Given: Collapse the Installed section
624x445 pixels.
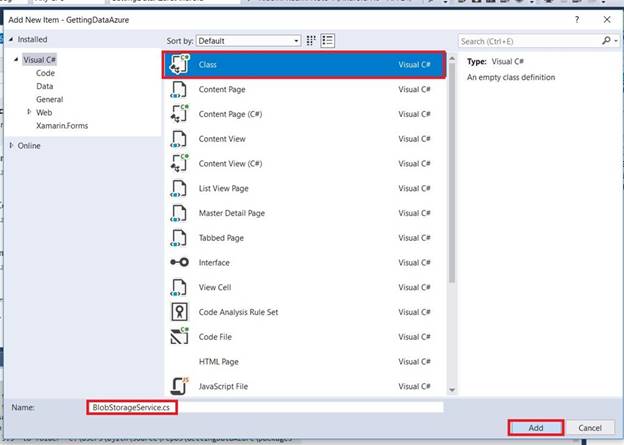Looking at the screenshot, I should tap(11, 39).
